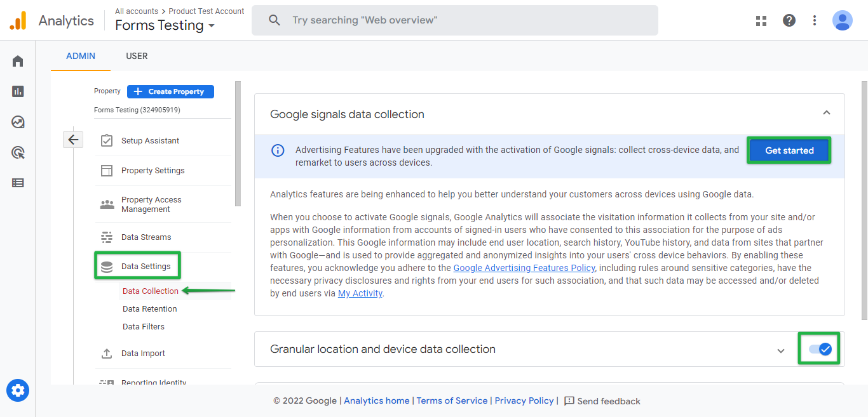The width and height of the screenshot is (868, 417).
Task: Open the Terms of Service footer link
Action: pos(452,400)
